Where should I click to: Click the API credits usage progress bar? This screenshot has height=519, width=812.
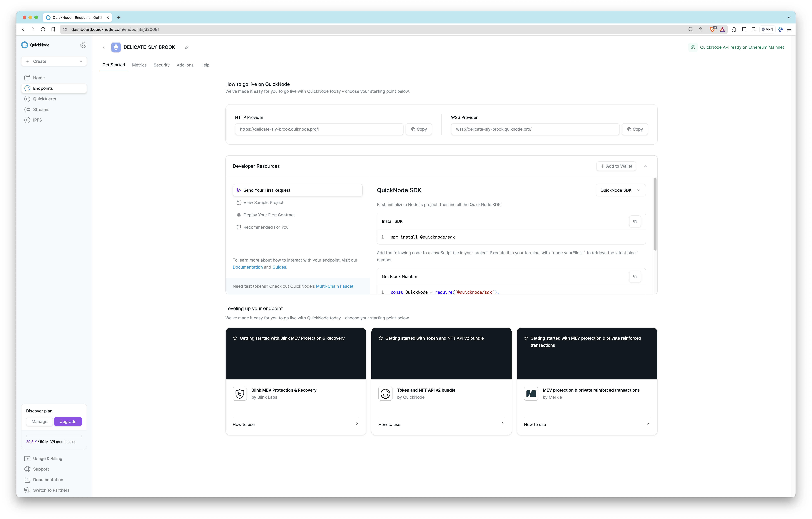coord(54,436)
